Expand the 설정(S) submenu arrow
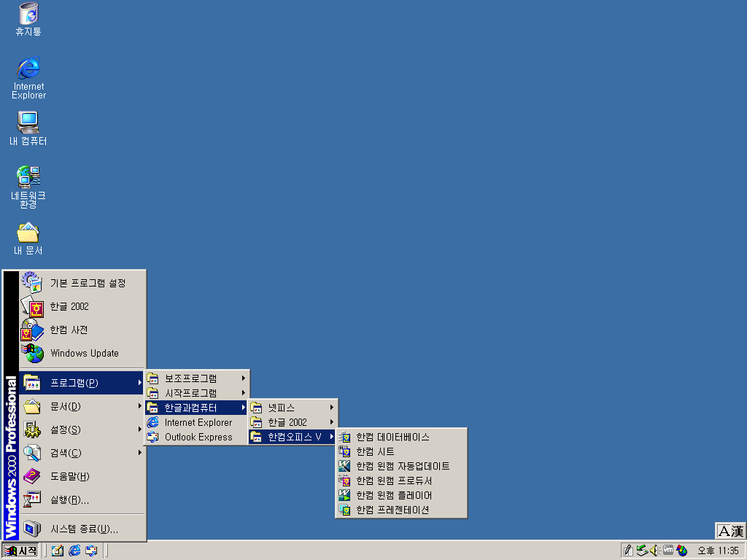747x560 pixels. (139, 429)
